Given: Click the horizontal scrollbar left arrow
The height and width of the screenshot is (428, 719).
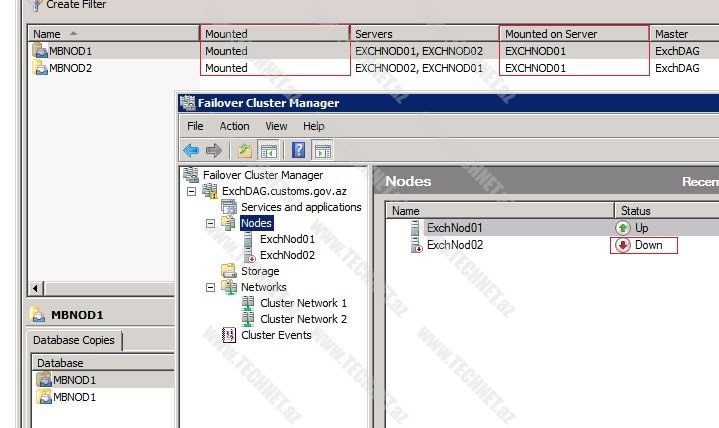Looking at the screenshot, I should (38, 289).
